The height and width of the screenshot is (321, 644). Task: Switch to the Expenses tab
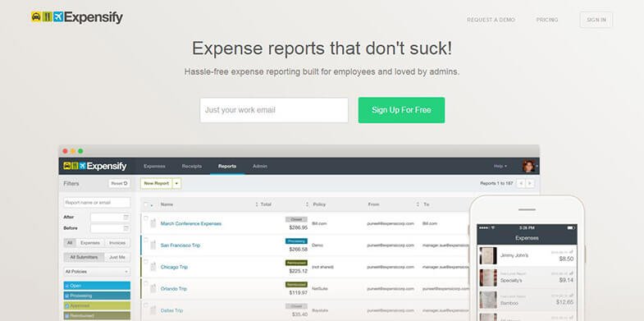(x=154, y=166)
